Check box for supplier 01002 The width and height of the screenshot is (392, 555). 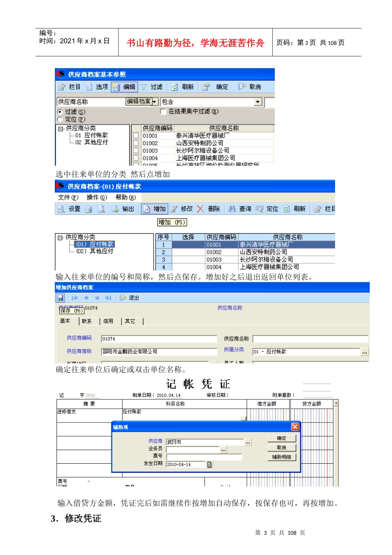pyautogui.click(x=136, y=143)
